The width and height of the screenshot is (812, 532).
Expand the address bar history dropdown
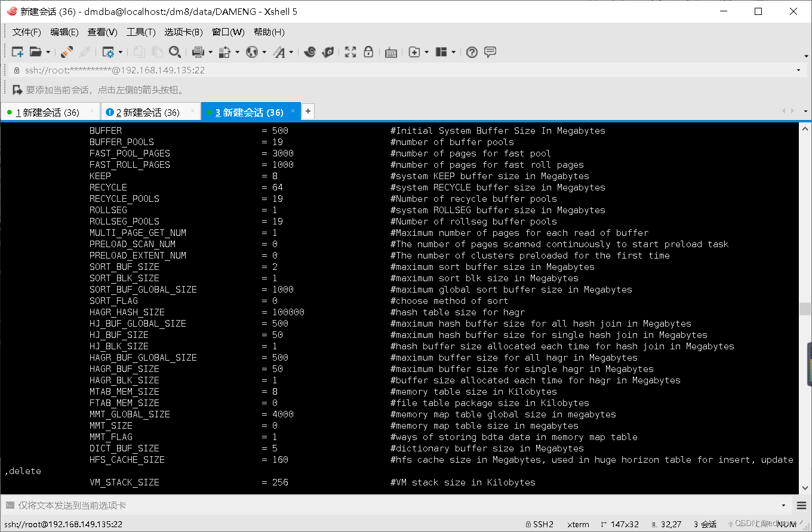[798, 70]
